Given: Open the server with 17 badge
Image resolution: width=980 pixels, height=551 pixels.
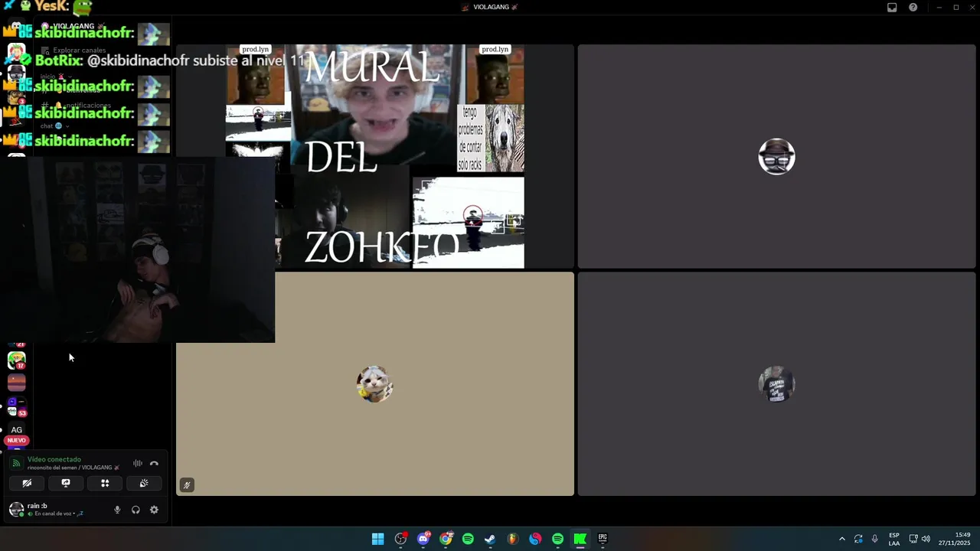Looking at the screenshot, I should coord(16,360).
